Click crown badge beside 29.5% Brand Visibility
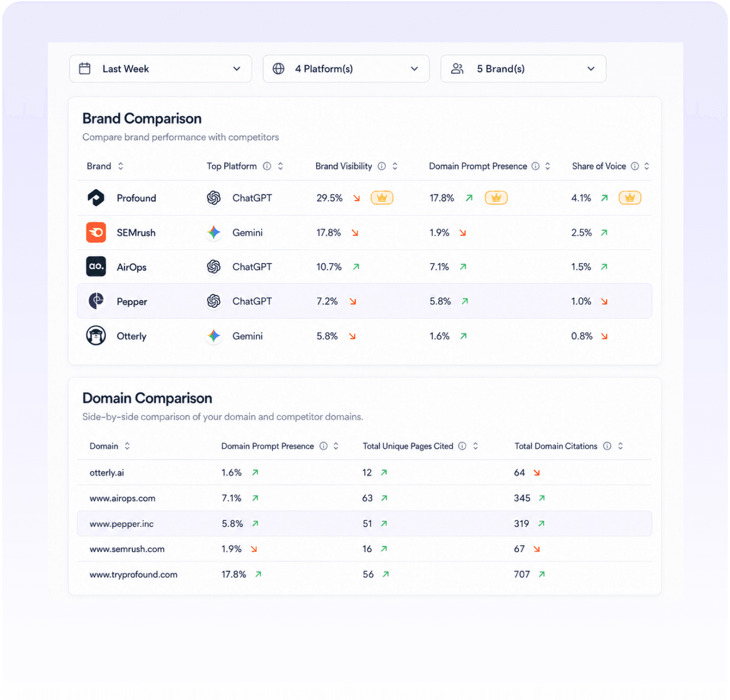This screenshot has height=700, width=730. [382, 198]
